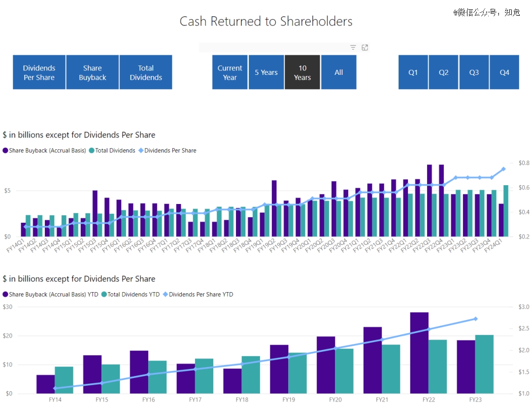Click the filter icon above the year slicer
This screenshot has width=532, height=408.
pyautogui.click(x=353, y=47)
